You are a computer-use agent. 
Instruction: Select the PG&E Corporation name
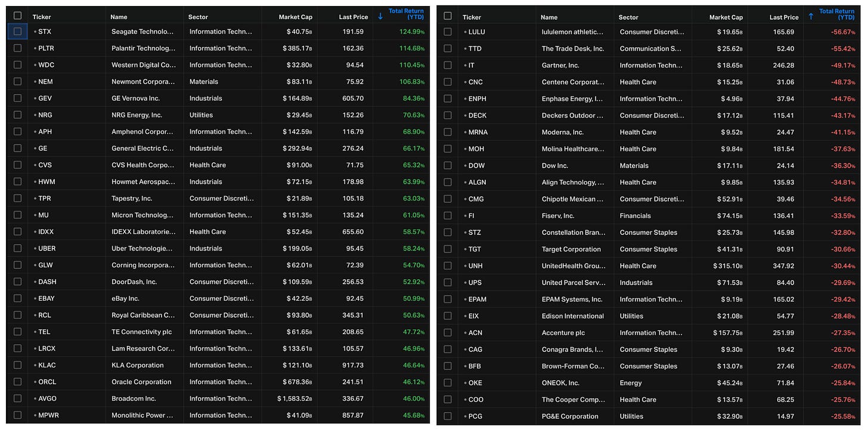pyautogui.click(x=569, y=416)
